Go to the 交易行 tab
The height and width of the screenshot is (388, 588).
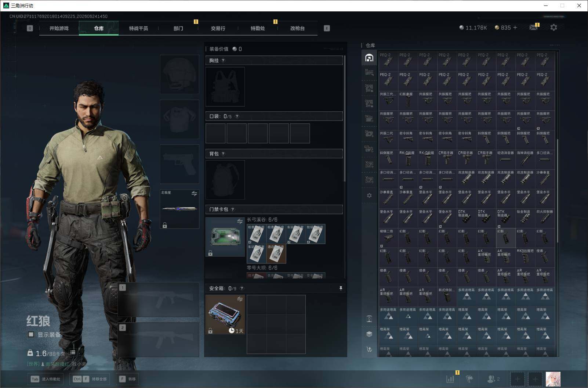click(x=218, y=28)
